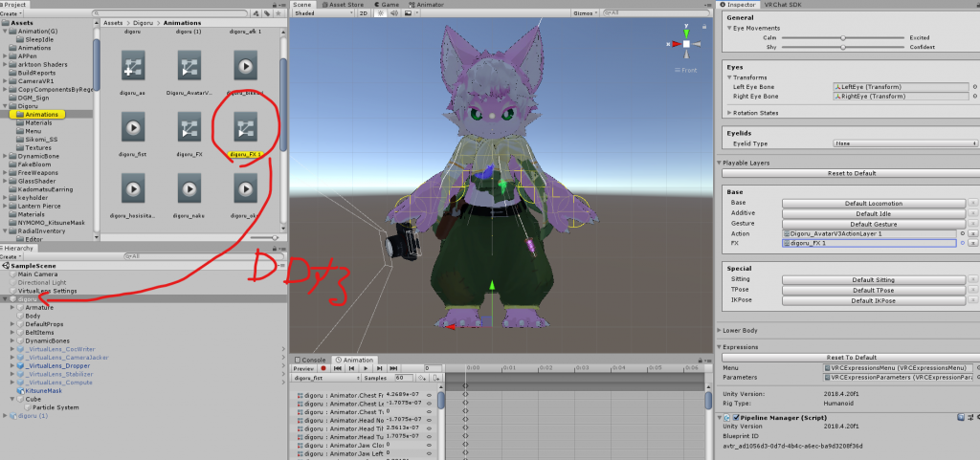Click the Default Sitting button
980x460 pixels.
pyautogui.click(x=873, y=280)
